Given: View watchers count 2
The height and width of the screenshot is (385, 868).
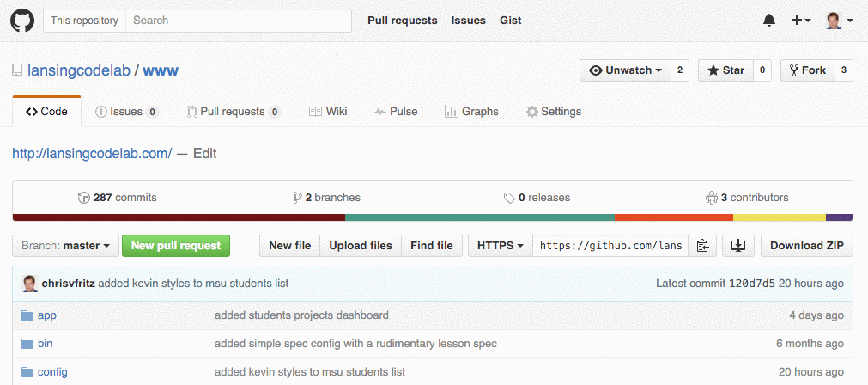Looking at the screenshot, I should (680, 70).
